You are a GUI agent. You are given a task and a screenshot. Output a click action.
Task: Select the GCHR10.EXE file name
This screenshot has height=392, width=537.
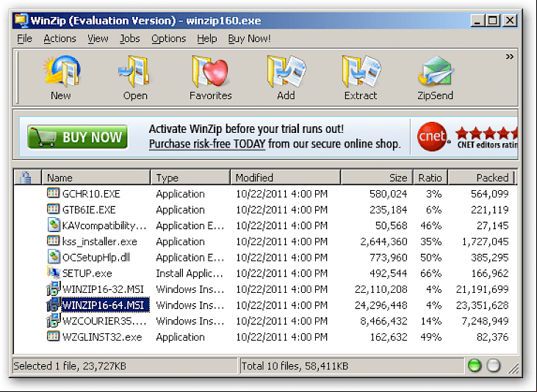91,194
